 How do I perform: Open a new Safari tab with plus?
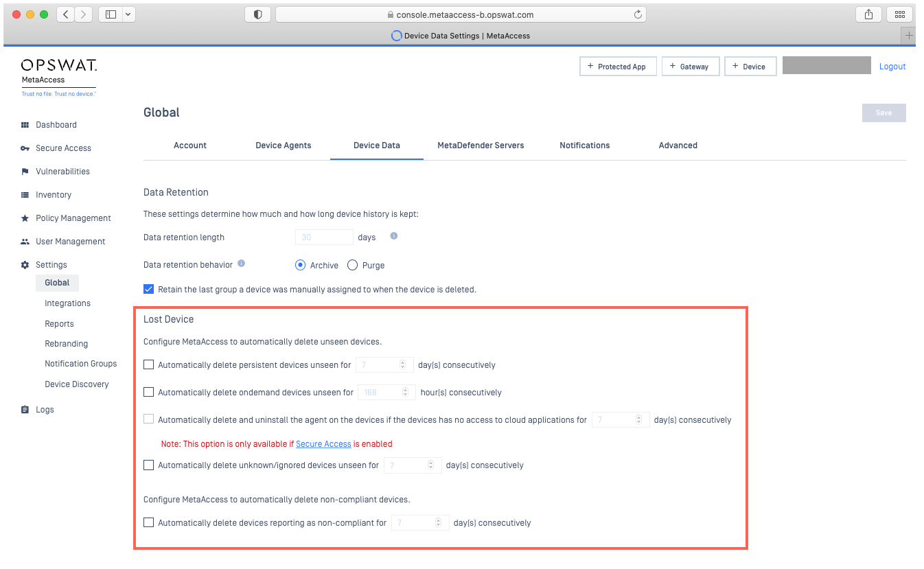(x=910, y=36)
